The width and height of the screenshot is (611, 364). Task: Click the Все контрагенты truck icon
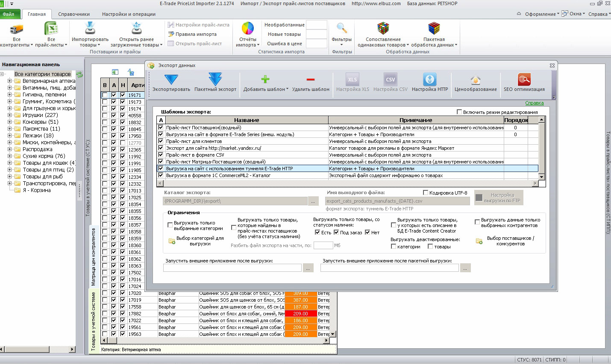click(16, 29)
